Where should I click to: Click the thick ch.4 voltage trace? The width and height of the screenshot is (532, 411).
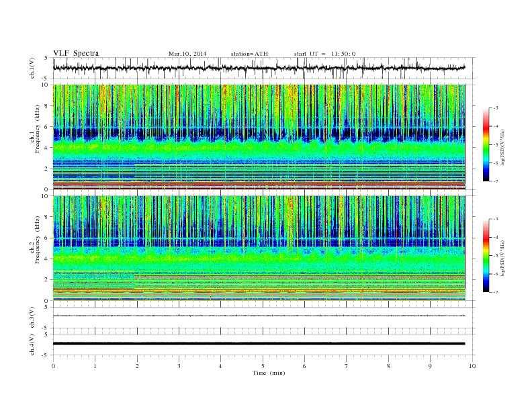tap(259, 344)
